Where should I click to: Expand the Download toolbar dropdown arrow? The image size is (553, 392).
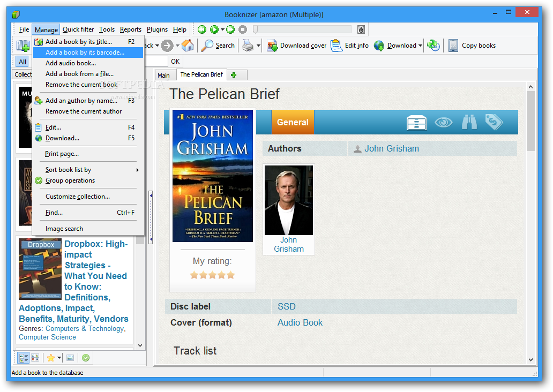click(x=420, y=46)
